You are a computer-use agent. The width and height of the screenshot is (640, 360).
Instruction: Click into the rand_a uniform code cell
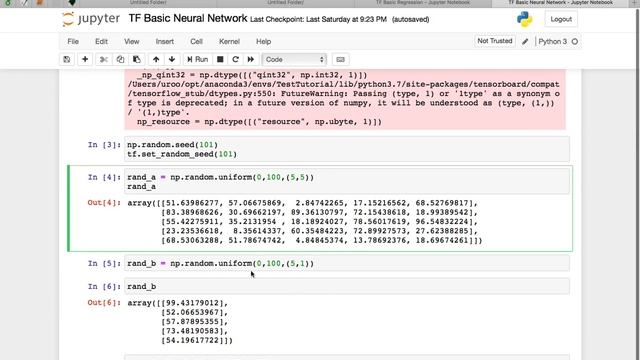347,182
